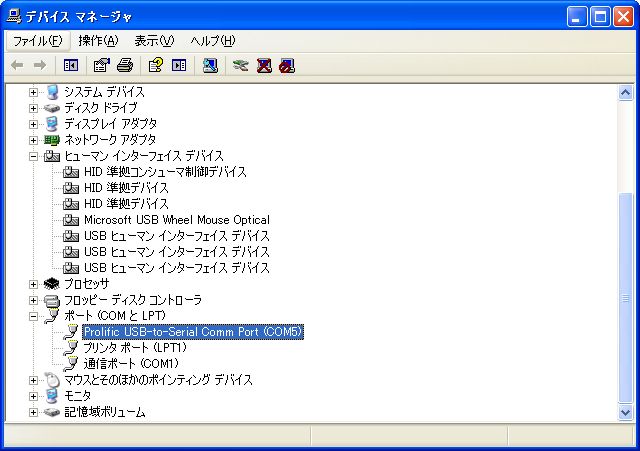Select the システム デバイス category icon

(x=52, y=92)
